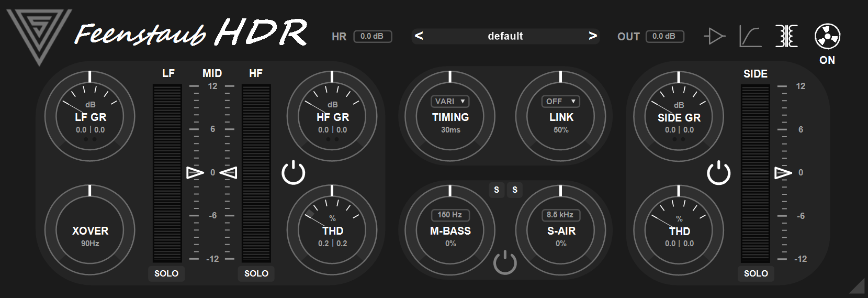Click the LF threshold slider arrow handle
The image size is (868, 298).
(195, 172)
